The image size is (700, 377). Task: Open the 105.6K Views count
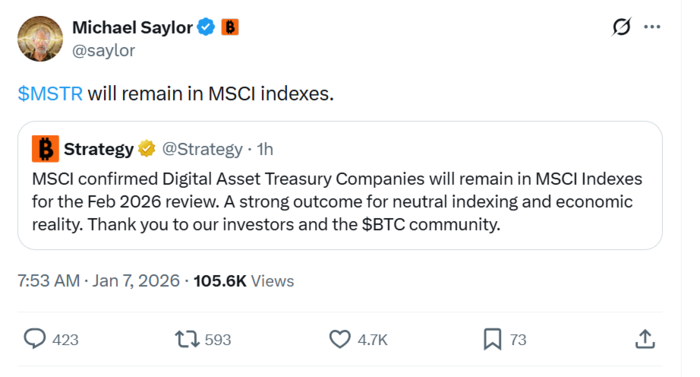(244, 281)
